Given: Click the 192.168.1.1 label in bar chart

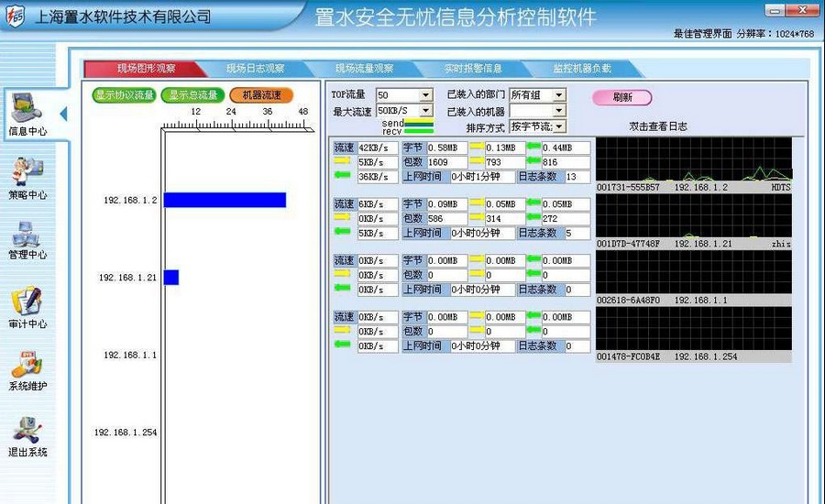Looking at the screenshot, I should pyautogui.click(x=130, y=356).
